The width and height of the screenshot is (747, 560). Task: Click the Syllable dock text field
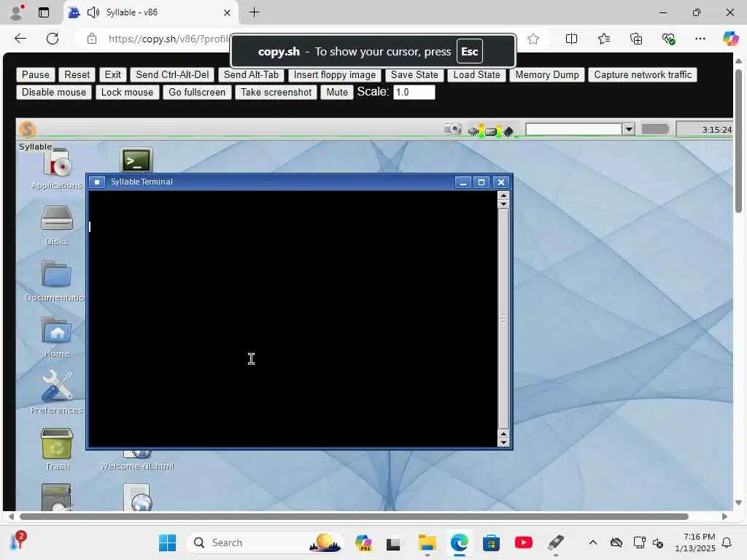point(573,129)
